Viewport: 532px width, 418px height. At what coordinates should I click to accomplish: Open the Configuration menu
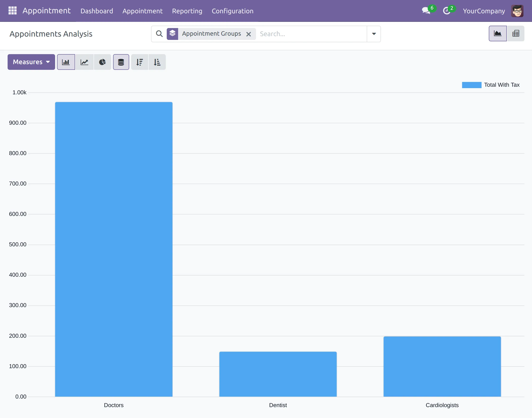tap(232, 11)
